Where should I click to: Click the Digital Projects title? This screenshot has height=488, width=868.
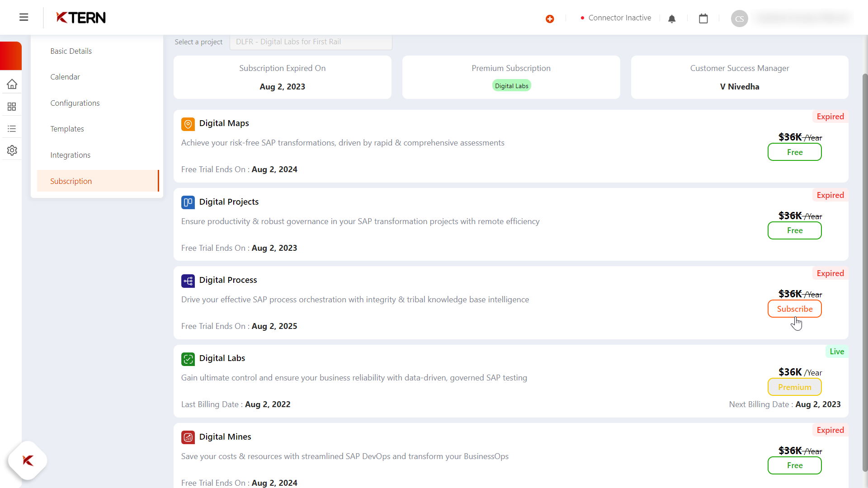pyautogui.click(x=229, y=202)
